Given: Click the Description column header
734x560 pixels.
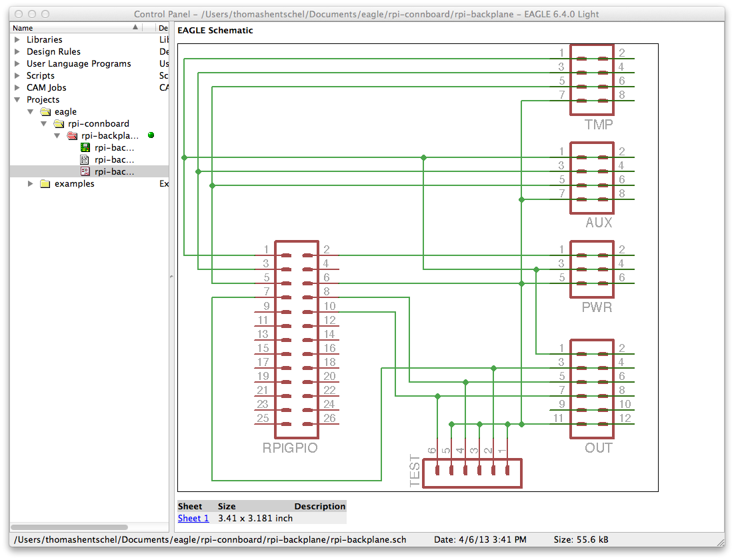Looking at the screenshot, I should click(320, 506).
